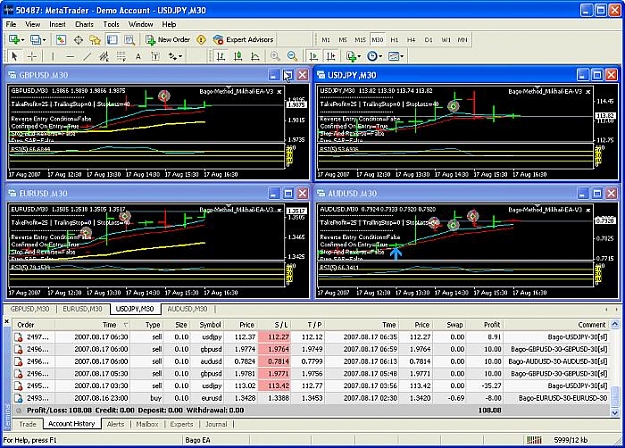625x448 pixels.
Task: Click terminal scrollbar up arrow
Action: pyautogui.click(x=615, y=324)
